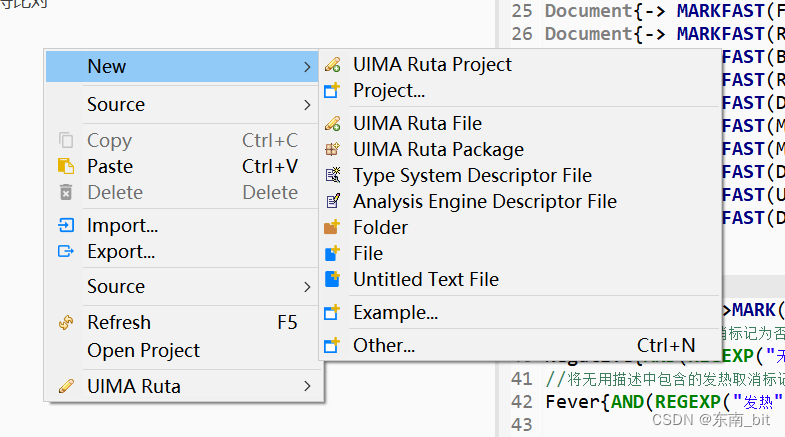Click the Import icon
Viewport: 785px width, 437px height.
click(66, 226)
